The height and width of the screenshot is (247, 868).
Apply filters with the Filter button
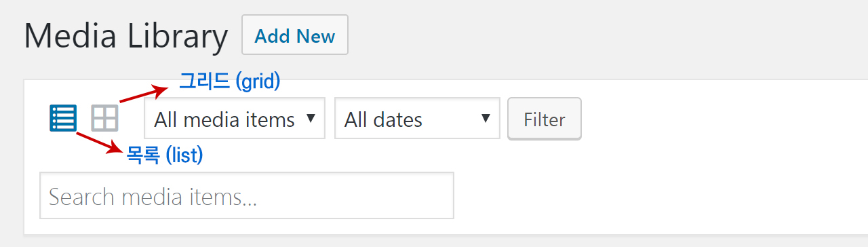(x=544, y=119)
